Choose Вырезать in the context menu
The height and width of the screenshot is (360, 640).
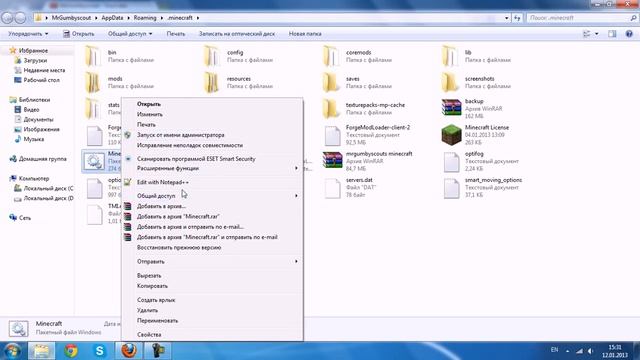click(149, 276)
